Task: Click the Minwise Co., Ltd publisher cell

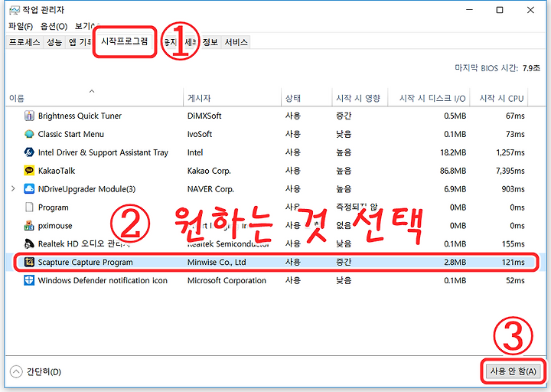Action: pyautogui.click(x=217, y=262)
